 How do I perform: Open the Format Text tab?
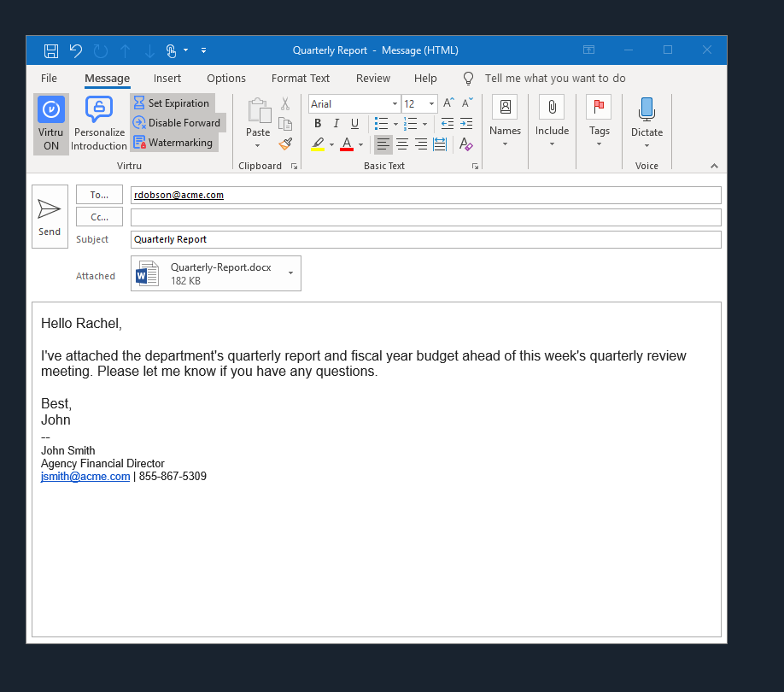tap(301, 78)
